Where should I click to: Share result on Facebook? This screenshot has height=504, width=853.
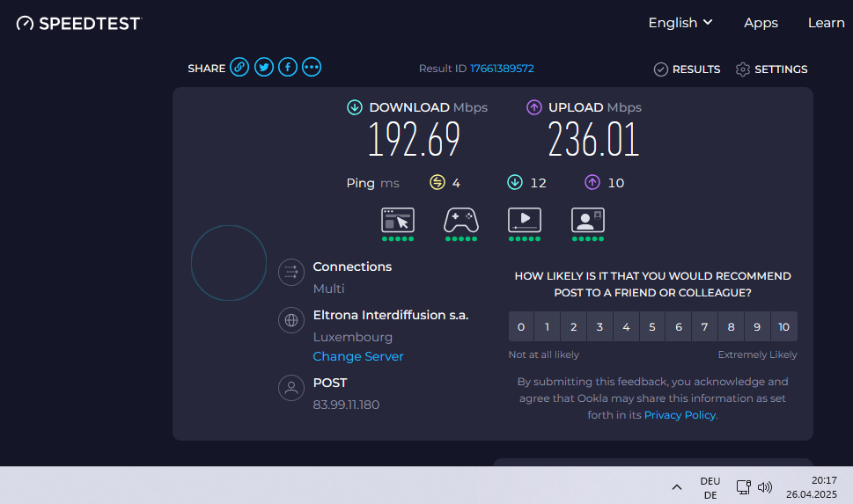pos(288,68)
